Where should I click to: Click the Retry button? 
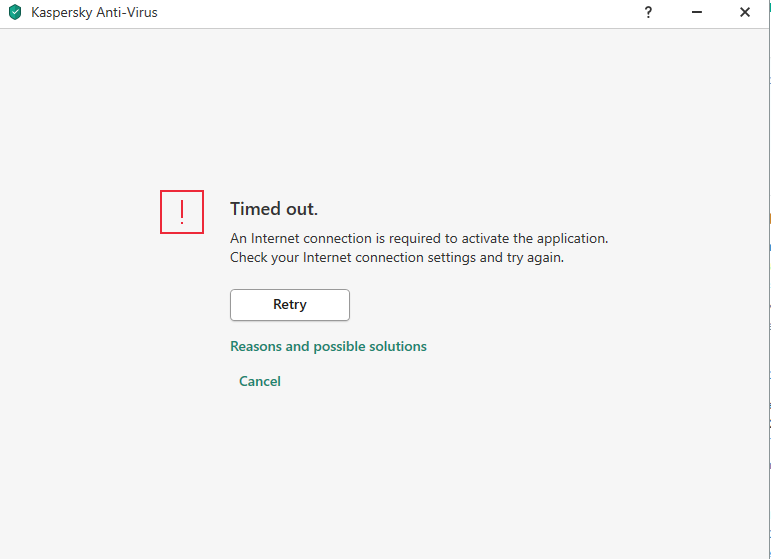[290, 305]
